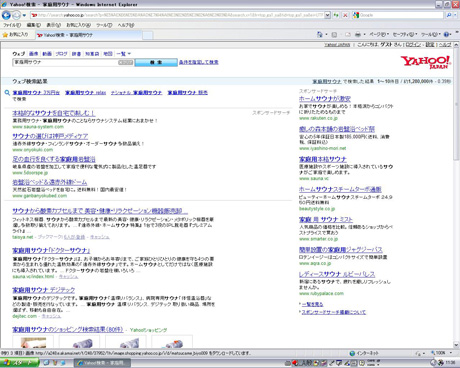Click the first shopping result thumbnail
Screen dimensions: 460x368
[x=33, y=343]
